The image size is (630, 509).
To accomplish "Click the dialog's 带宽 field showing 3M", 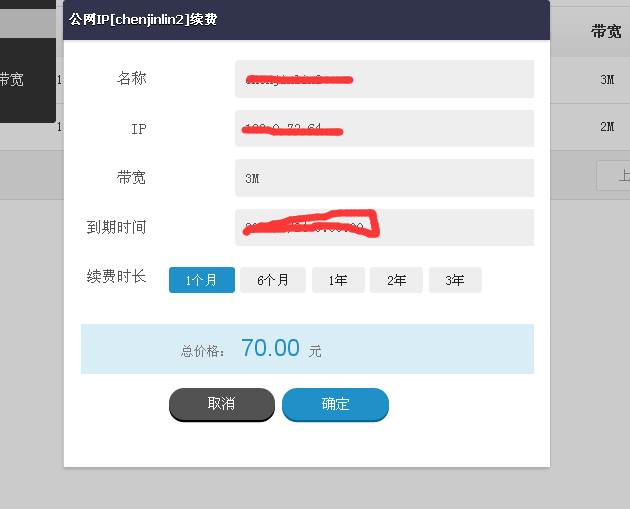I will pyautogui.click(x=384, y=178).
